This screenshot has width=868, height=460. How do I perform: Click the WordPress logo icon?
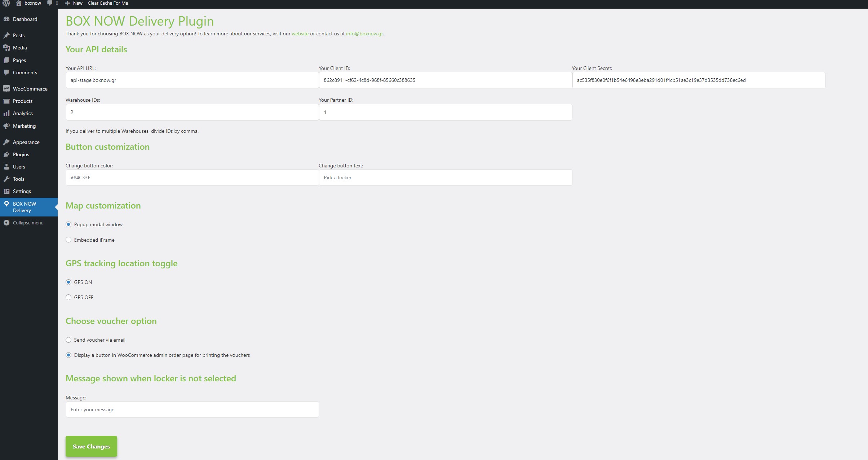click(x=6, y=3)
